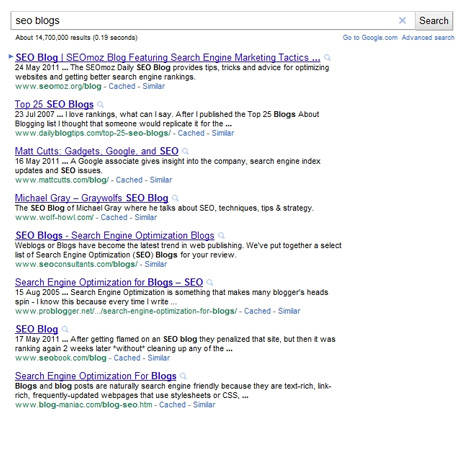
Task: Open Similar link for seoconsultants.com/blogs/
Action: click(156, 264)
